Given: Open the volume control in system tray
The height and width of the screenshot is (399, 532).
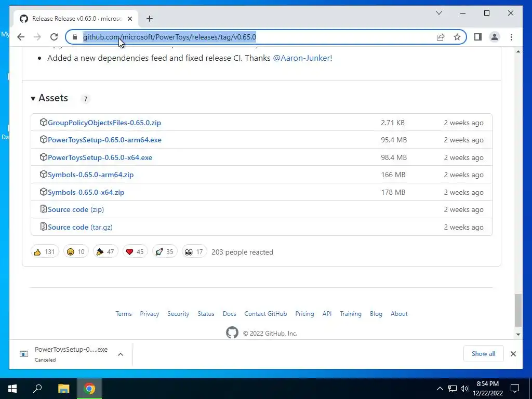Looking at the screenshot, I should tap(464, 389).
